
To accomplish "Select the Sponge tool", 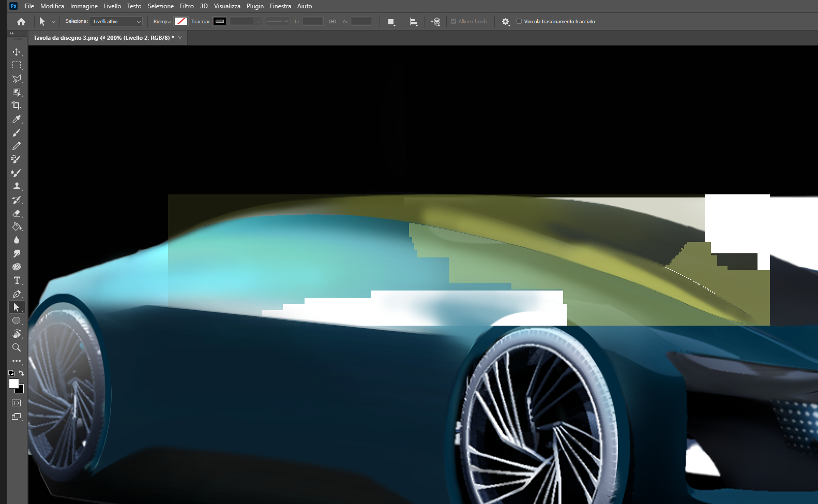I will point(17,267).
